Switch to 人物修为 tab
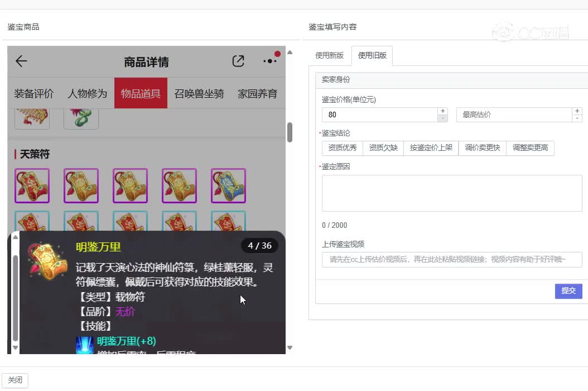The image size is (588, 391). (87, 93)
